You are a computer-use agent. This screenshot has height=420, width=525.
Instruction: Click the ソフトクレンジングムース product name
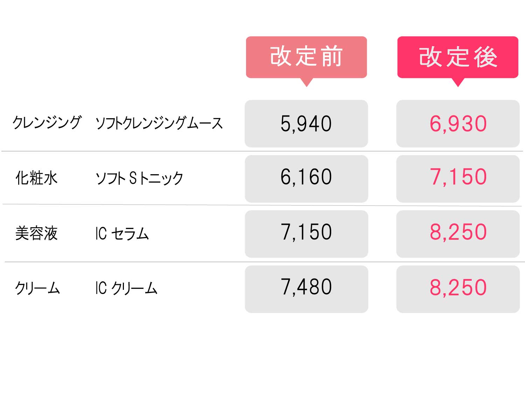[159, 123]
